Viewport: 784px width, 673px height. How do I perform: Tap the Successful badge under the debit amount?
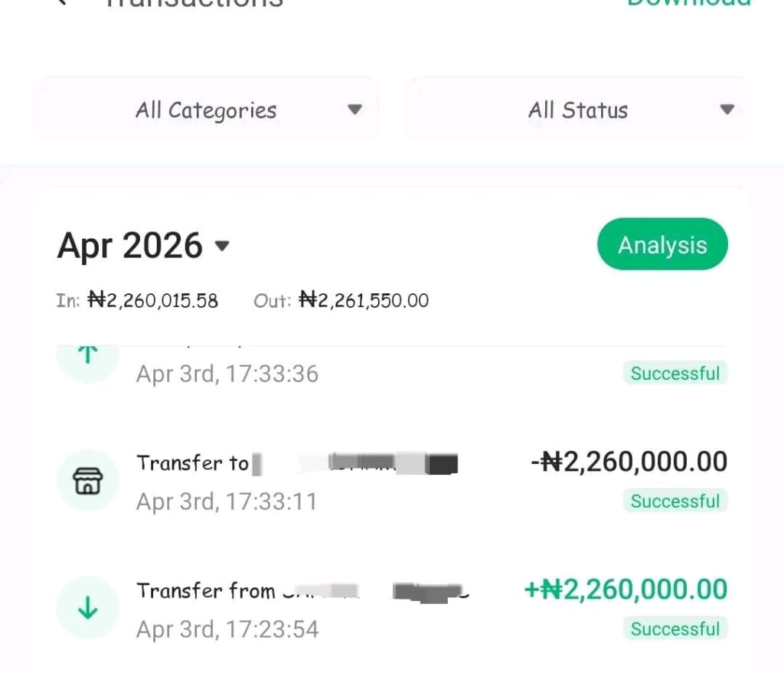click(x=675, y=501)
